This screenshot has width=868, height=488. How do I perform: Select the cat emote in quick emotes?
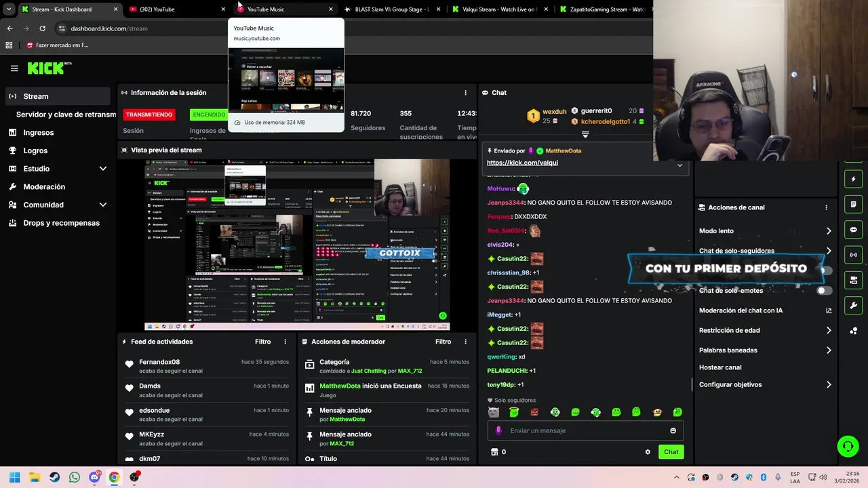pyautogui.click(x=494, y=412)
